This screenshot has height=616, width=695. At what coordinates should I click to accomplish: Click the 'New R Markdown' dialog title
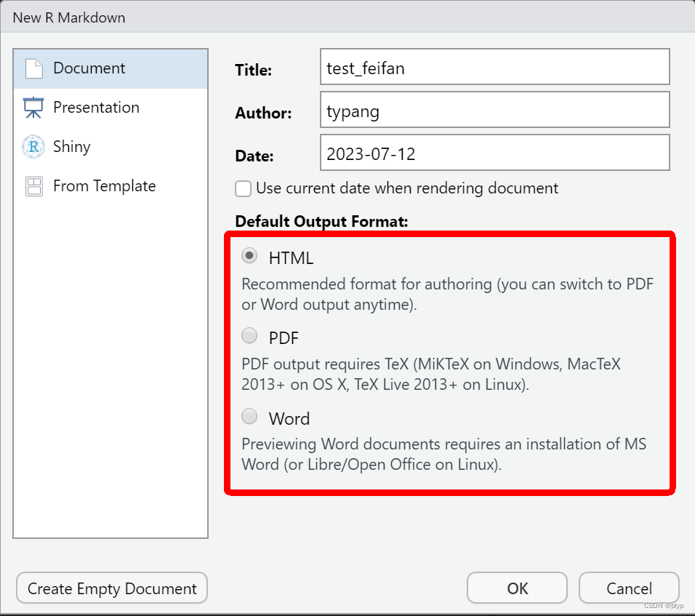[69, 17]
